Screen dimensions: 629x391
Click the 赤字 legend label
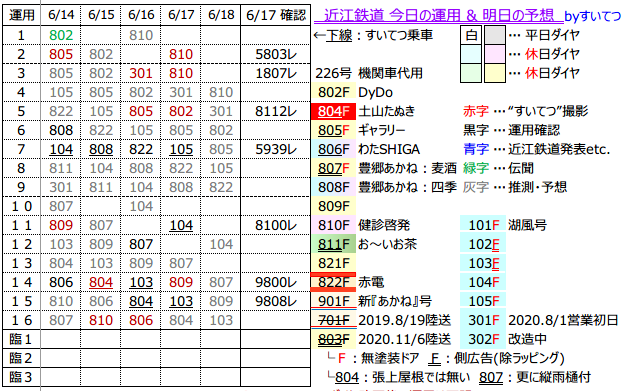click(x=476, y=111)
